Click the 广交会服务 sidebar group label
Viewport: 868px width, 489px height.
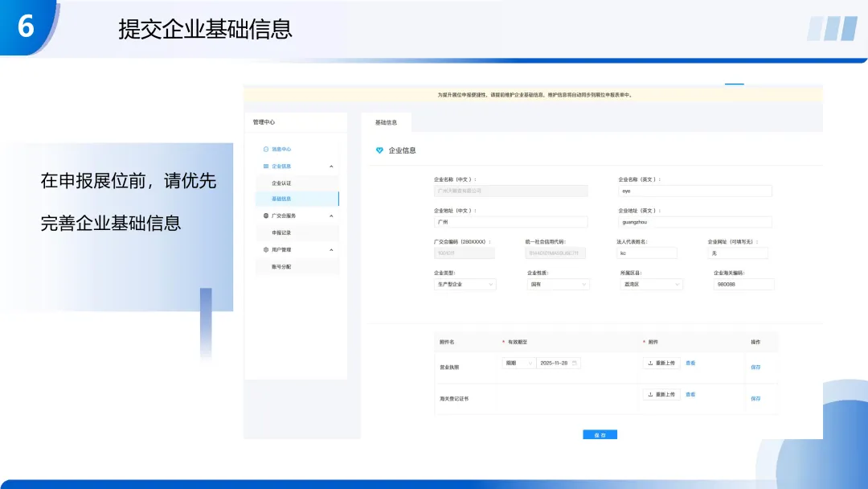[284, 216]
